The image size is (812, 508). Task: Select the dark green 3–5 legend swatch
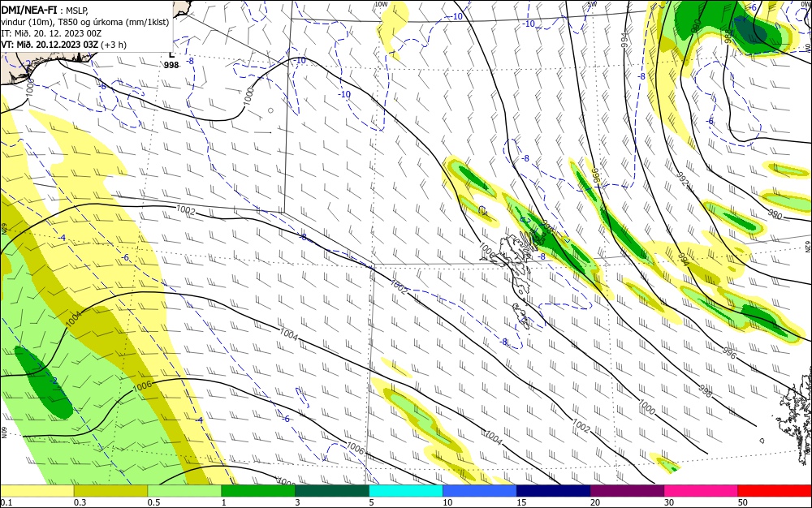coord(332,491)
